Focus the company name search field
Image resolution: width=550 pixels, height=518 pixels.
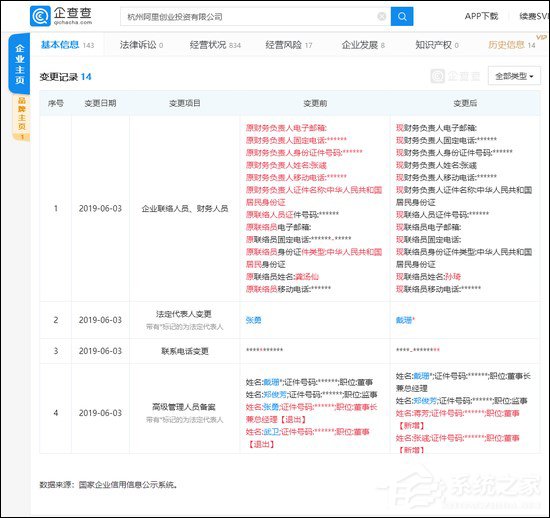click(255, 16)
